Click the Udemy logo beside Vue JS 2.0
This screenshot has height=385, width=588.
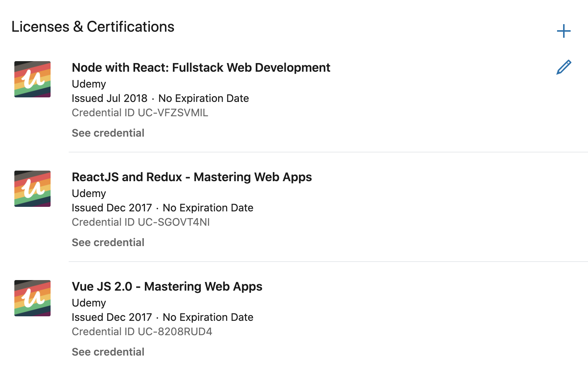32,298
